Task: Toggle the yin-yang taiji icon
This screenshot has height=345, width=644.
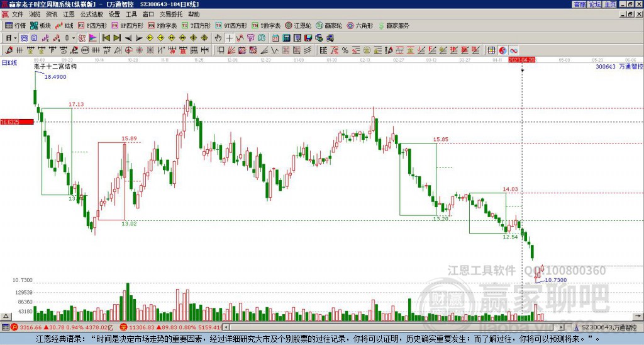Action: click(502, 50)
